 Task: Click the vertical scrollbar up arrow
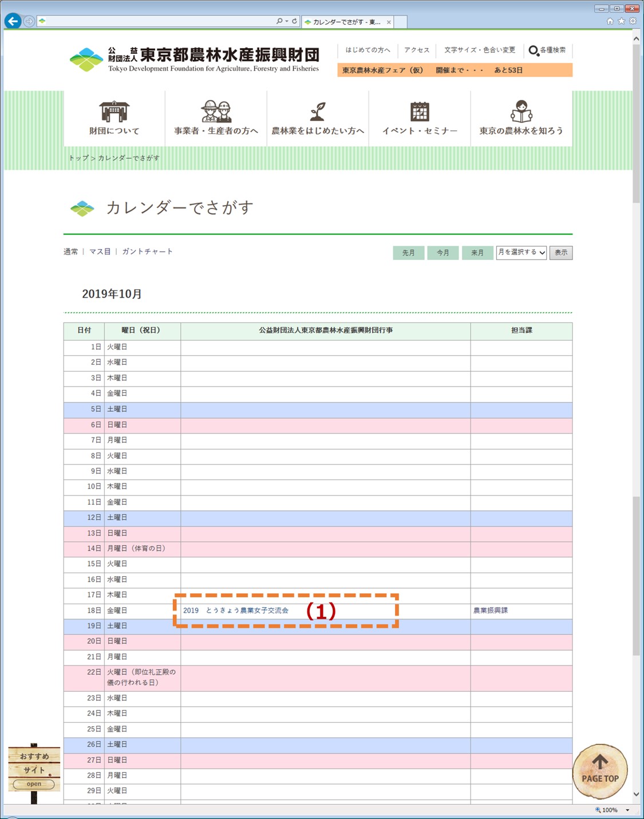(x=636, y=39)
